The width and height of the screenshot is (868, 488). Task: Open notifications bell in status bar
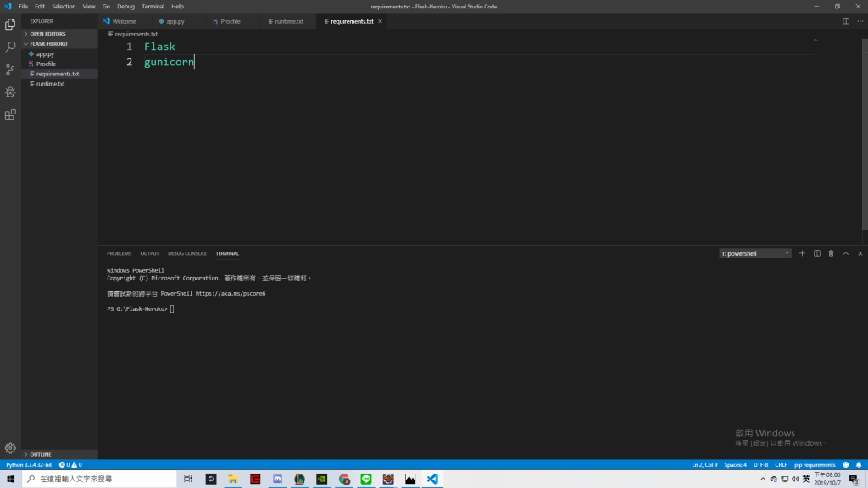pyautogui.click(x=859, y=465)
